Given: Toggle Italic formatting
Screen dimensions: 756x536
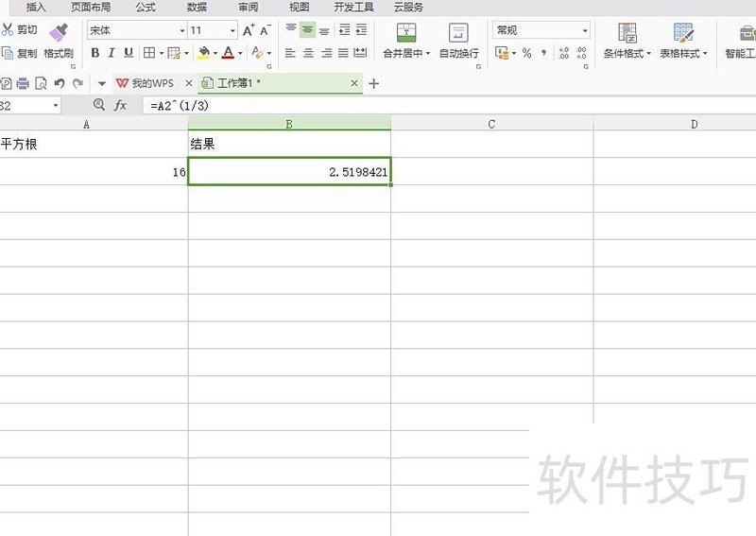Looking at the screenshot, I should click(x=112, y=53).
